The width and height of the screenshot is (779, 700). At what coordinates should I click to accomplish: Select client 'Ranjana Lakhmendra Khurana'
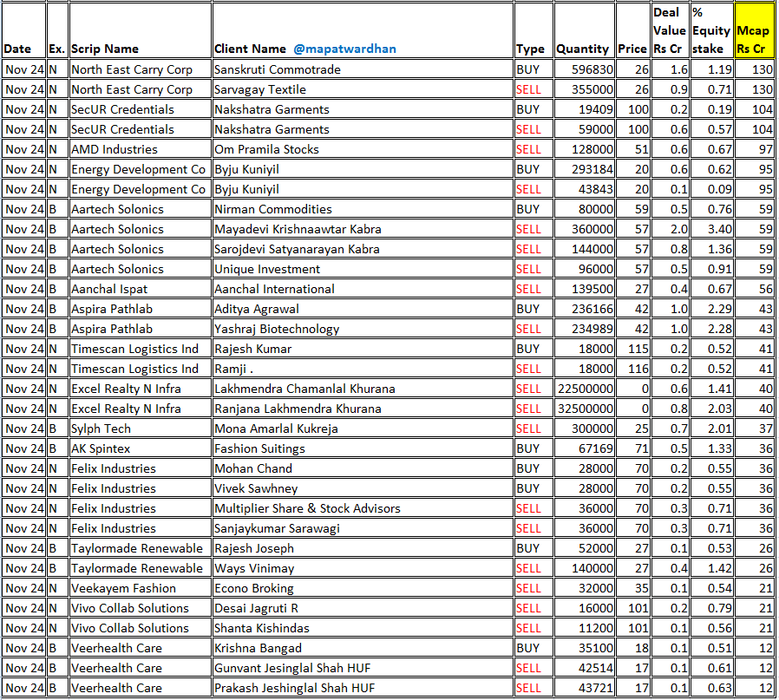pyautogui.click(x=363, y=409)
